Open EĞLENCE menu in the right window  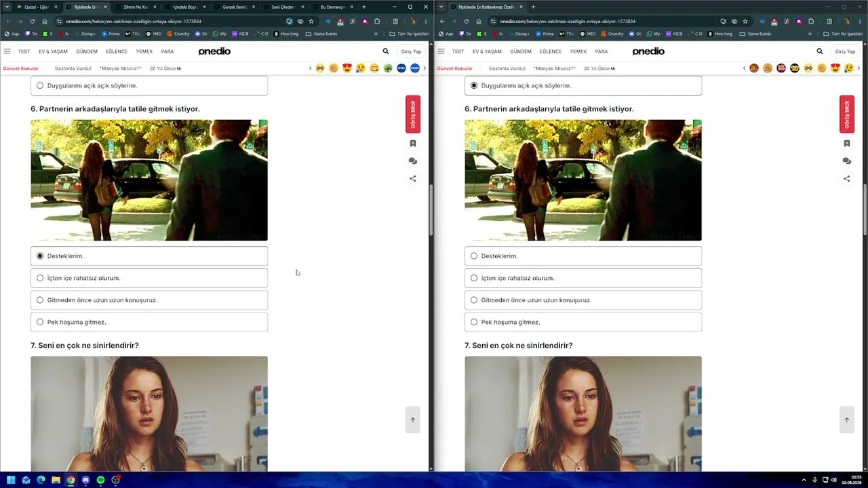(551, 52)
